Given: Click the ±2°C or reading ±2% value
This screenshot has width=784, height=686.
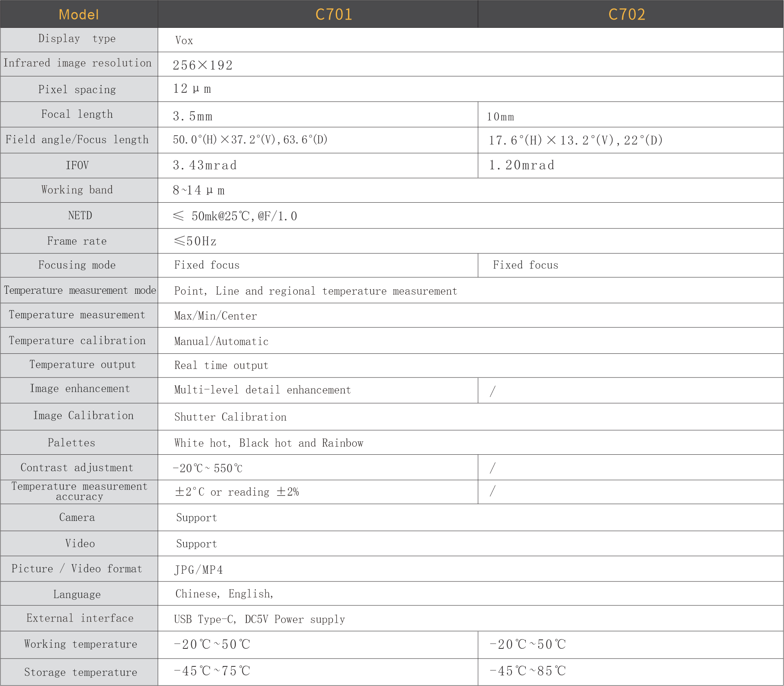Looking at the screenshot, I should coord(237,492).
